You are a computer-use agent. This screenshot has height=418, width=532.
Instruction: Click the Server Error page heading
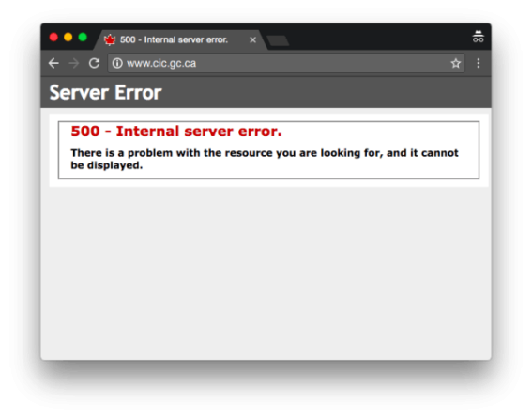105,93
